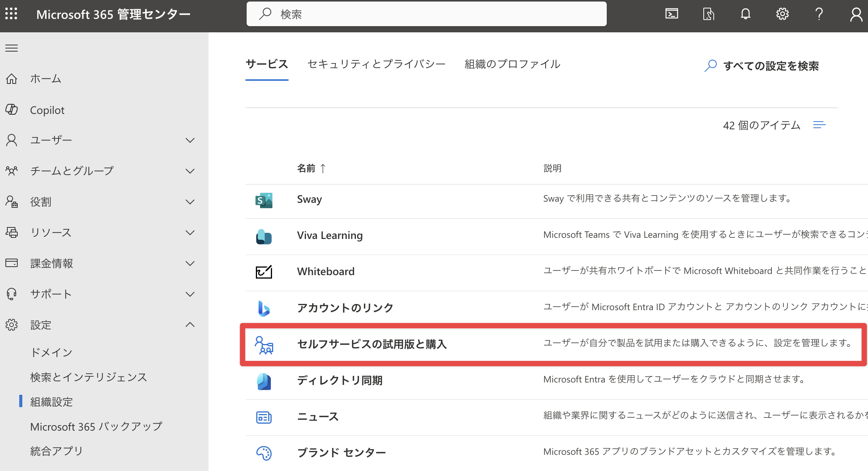Click the top 検索 search box
Image resolution: width=868 pixels, height=471 pixels.
(426, 14)
